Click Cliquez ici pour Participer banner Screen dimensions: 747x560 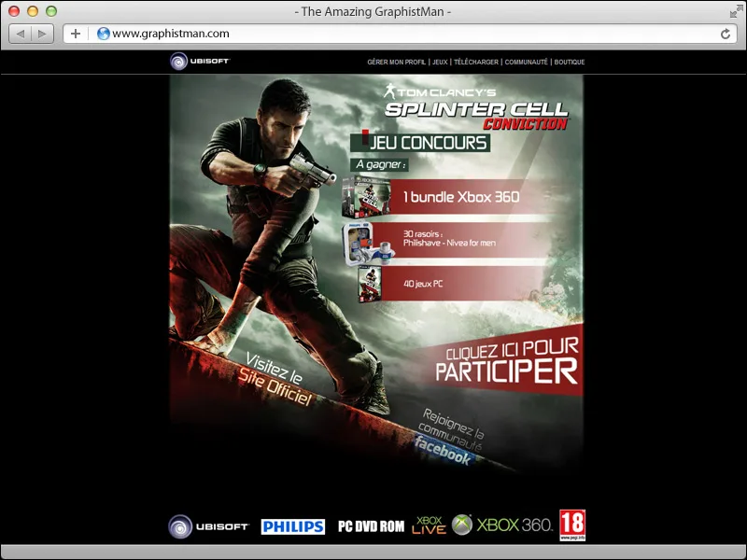click(x=505, y=361)
